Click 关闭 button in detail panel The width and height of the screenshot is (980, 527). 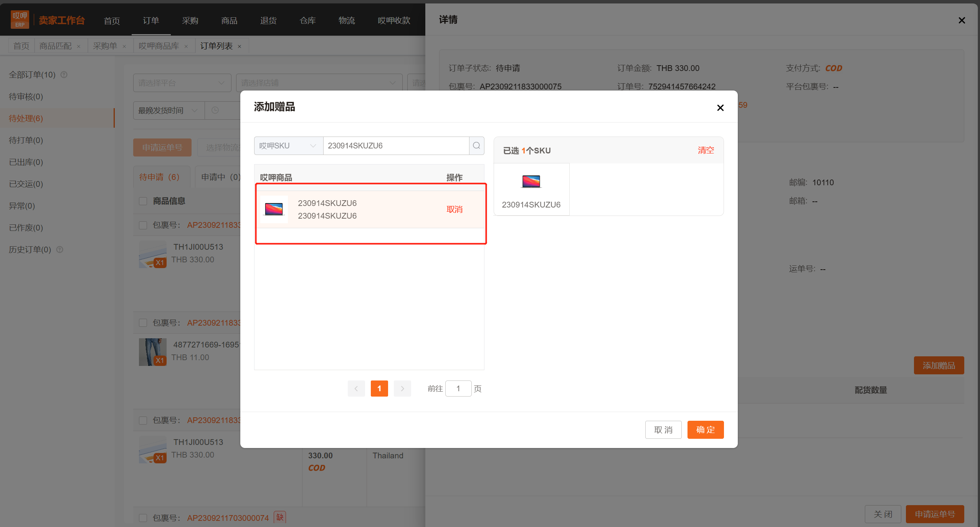point(883,514)
